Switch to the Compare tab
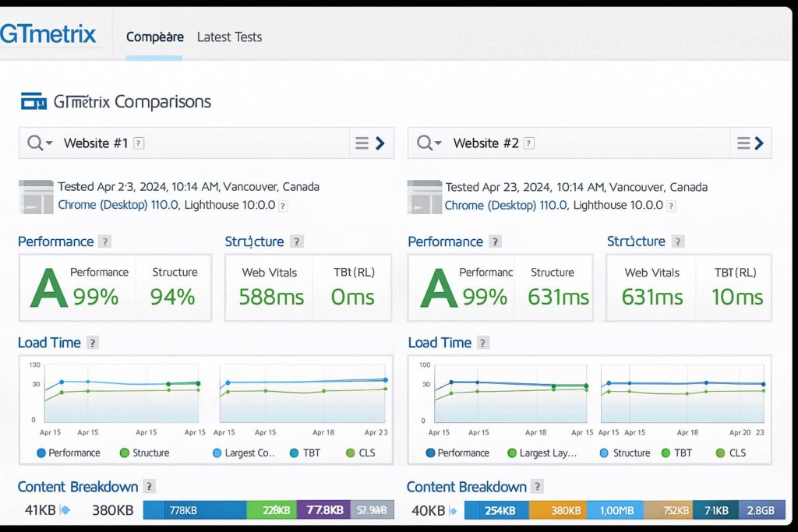The height and width of the screenshot is (532, 798). tap(154, 37)
